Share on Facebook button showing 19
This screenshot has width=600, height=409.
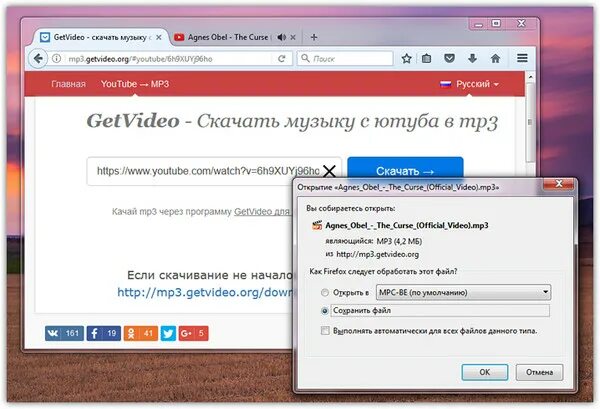pos(104,333)
